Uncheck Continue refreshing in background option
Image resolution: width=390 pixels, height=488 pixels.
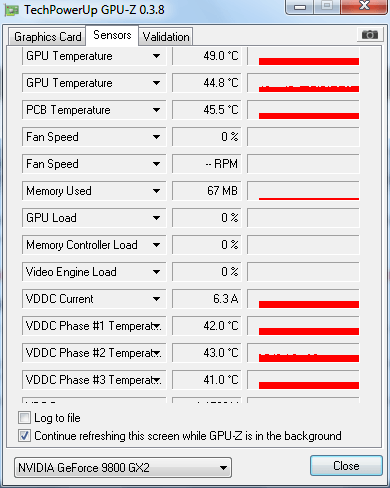tap(24, 436)
